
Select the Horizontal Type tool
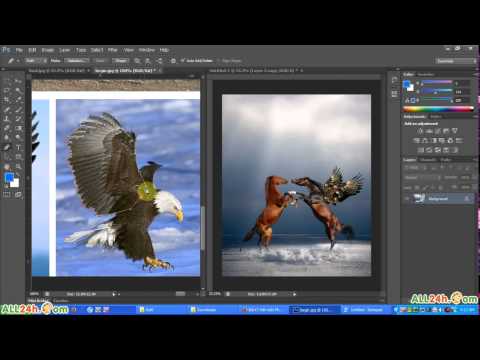[18, 147]
